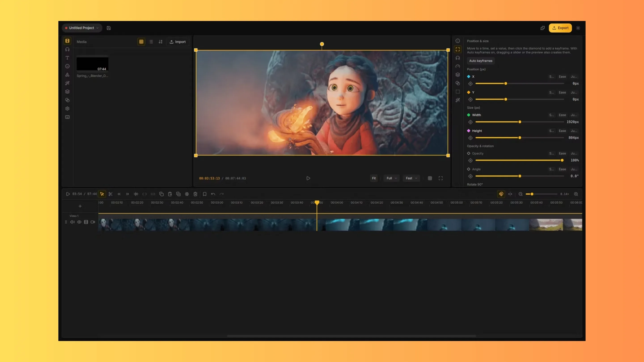Screen dimensions: 644x362
Task: Add keyframe diamond for X position
Action: pos(470,84)
